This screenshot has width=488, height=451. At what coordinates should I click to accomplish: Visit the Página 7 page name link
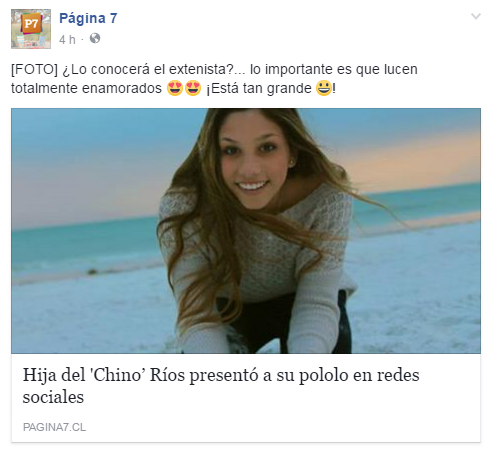(88, 18)
